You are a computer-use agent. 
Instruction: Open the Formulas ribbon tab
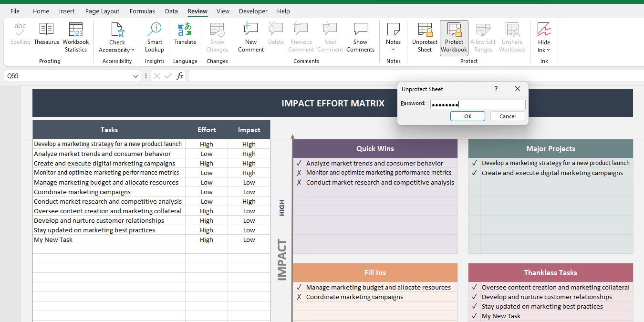(x=142, y=11)
